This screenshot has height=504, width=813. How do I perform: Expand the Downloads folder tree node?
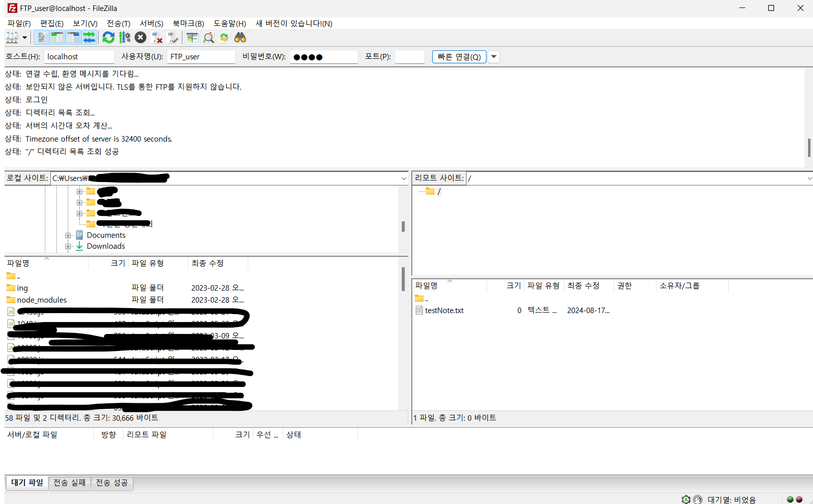[x=68, y=246]
